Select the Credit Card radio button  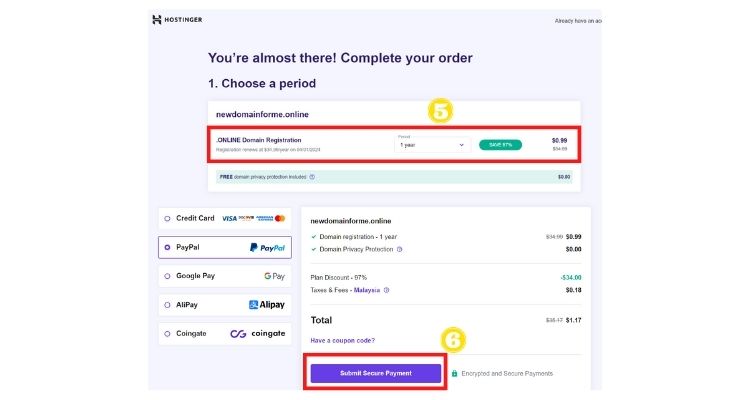point(167,219)
